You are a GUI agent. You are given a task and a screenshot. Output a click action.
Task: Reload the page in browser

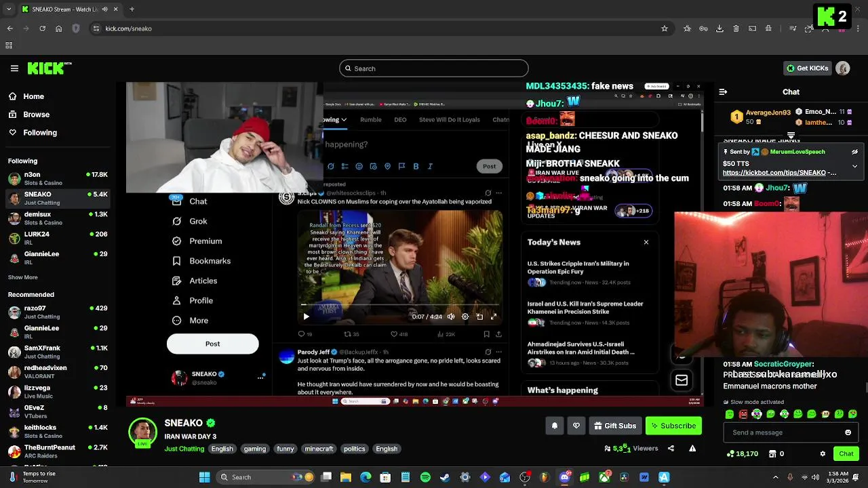[42, 28]
